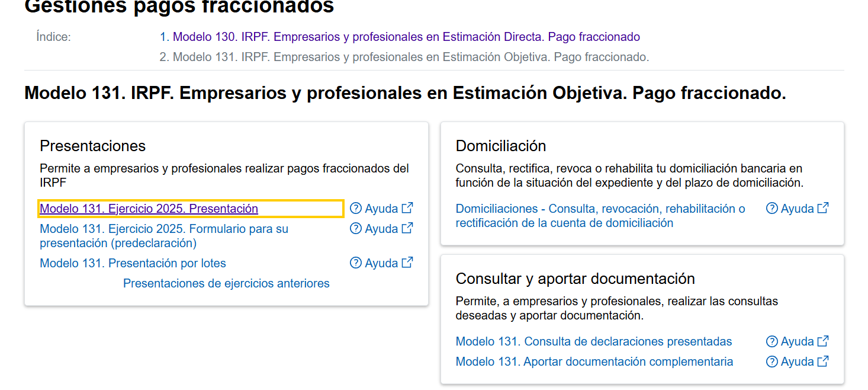The width and height of the screenshot is (868, 390).
Task: Click the Índice: label
Action: pos(53,37)
